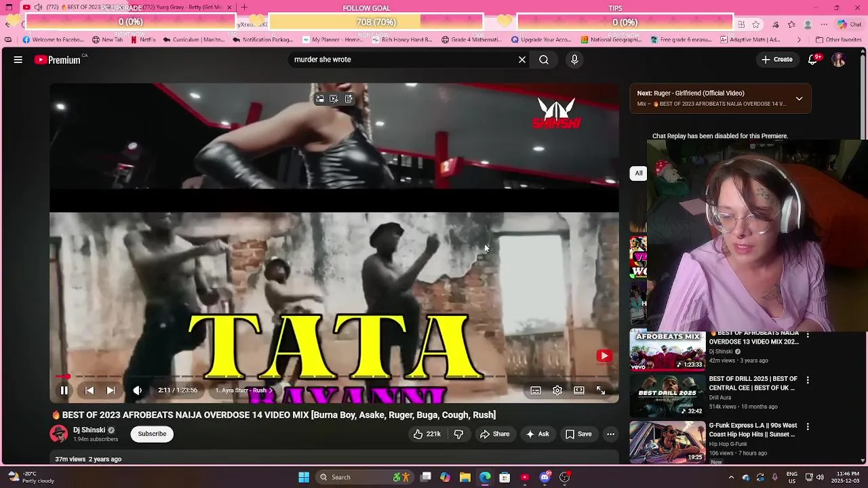Toggle subtitles/closed captions

(x=536, y=390)
